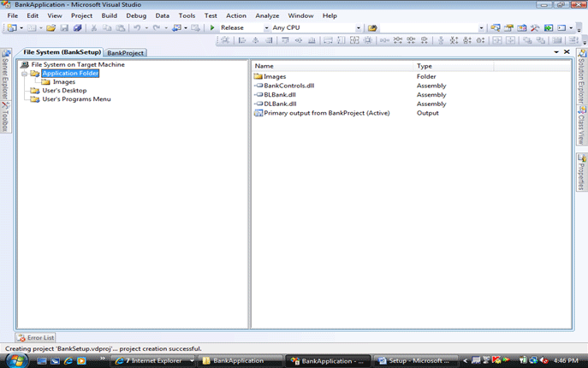Click the Align to Grid layout icon
This screenshot has width=588, height=368.
225,40
